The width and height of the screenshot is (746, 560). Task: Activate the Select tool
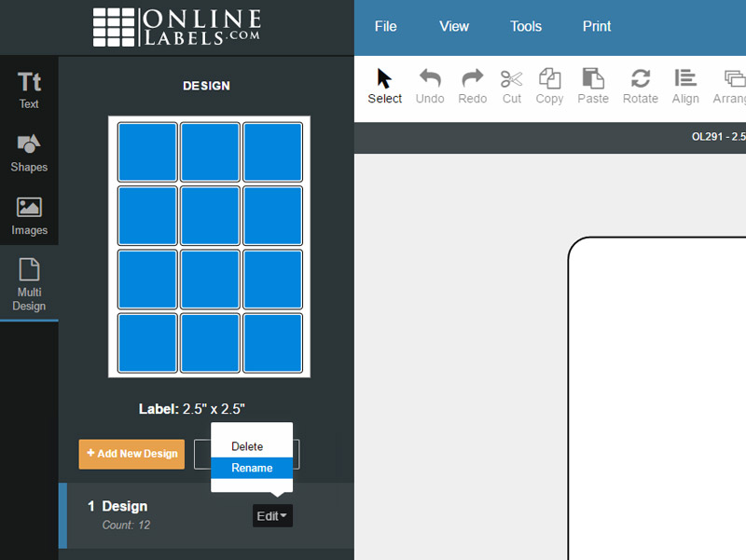(384, 86)
